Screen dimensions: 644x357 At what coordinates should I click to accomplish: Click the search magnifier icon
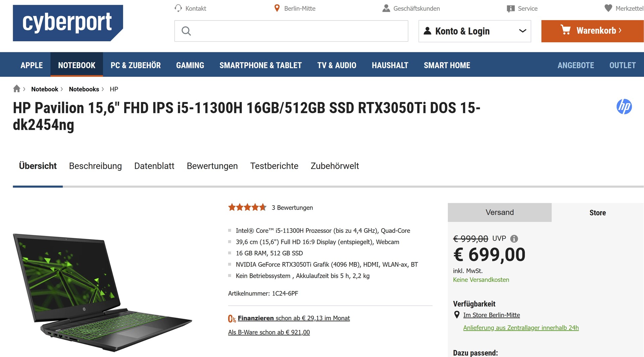[186, 31]
